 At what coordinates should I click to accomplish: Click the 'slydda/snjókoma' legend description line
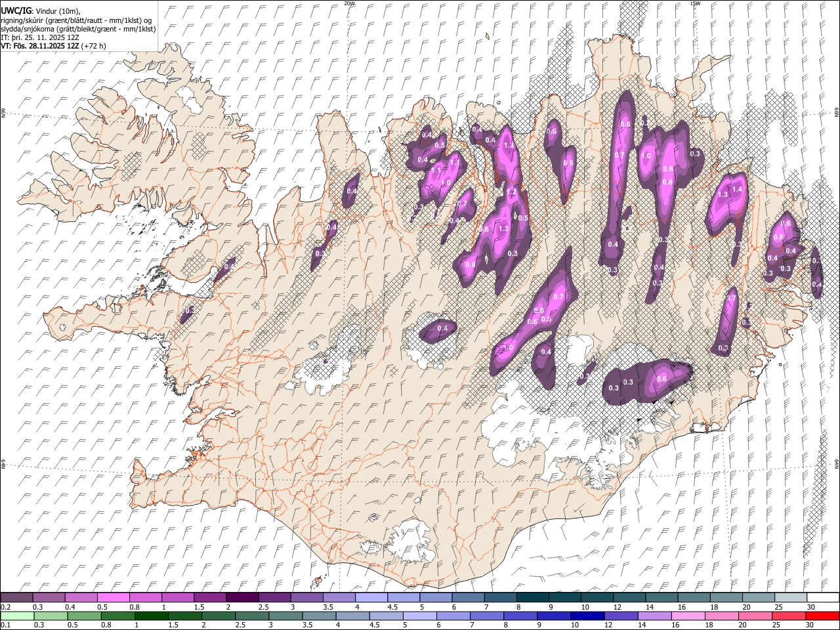pyautogui.click(x=78, y=29)
